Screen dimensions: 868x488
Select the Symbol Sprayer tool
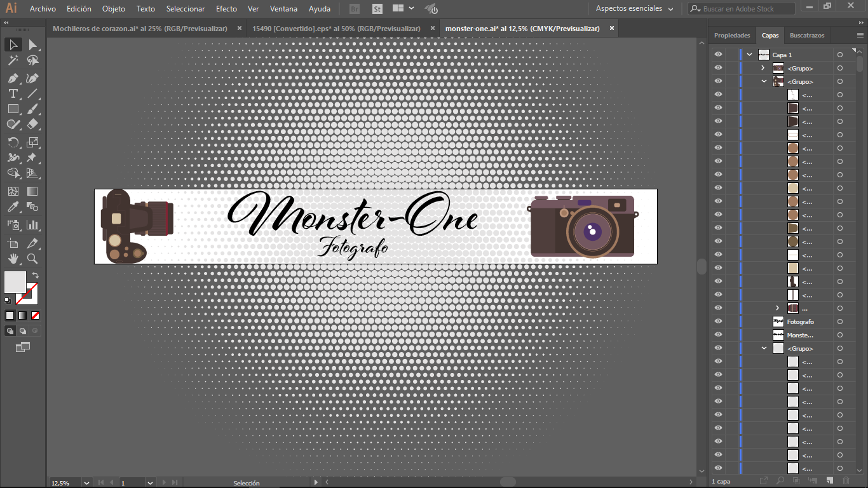click(13, 224)
